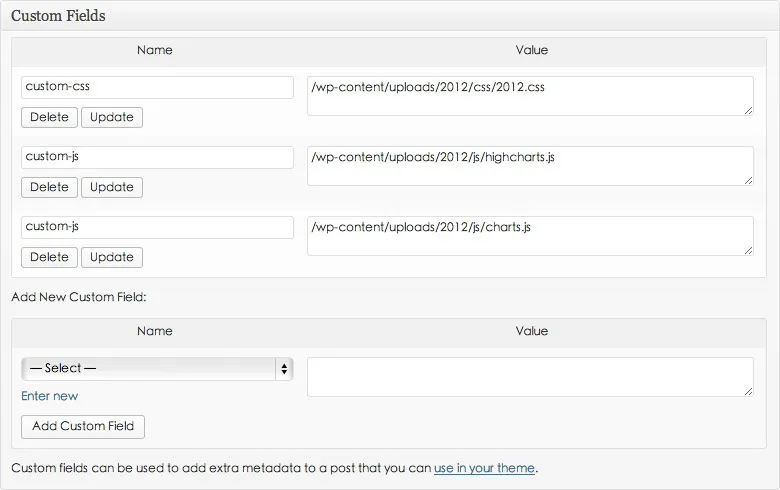This screenshot has width=780, height=490.
Task: Update the custom-js field for highcharts.js
Action: (112, 187)
